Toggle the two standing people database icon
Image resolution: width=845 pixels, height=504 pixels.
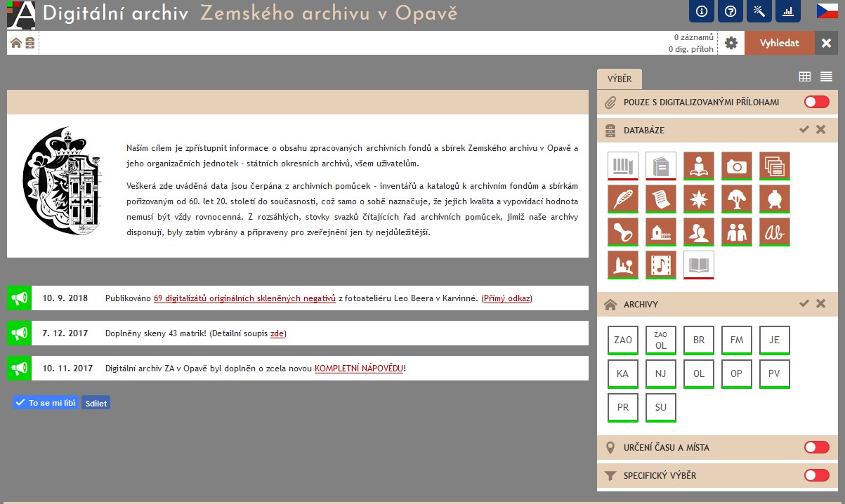point(737,232)
